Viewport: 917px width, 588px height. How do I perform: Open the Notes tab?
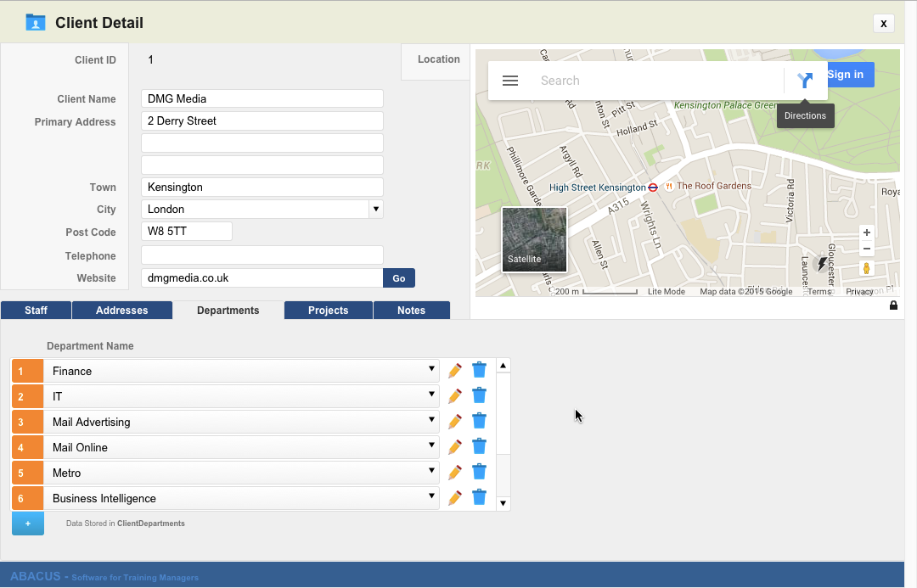[x=411, y=311]
